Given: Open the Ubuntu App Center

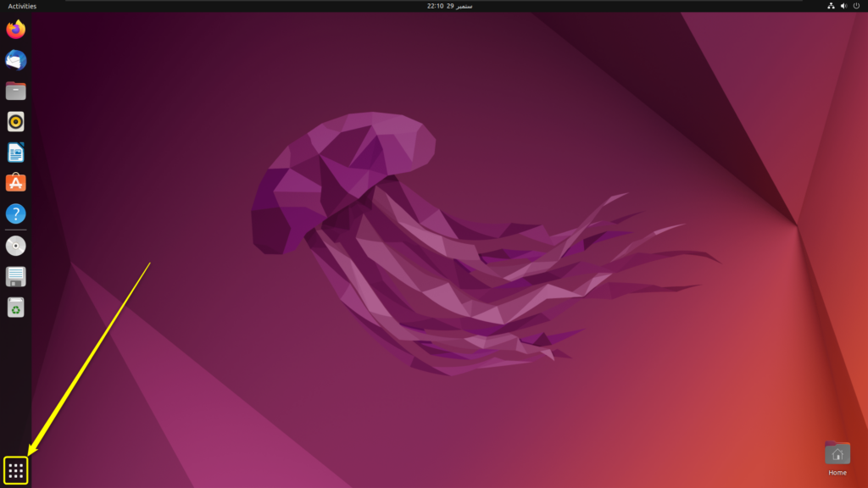Looking at the screenshot, I should (15, 183).
